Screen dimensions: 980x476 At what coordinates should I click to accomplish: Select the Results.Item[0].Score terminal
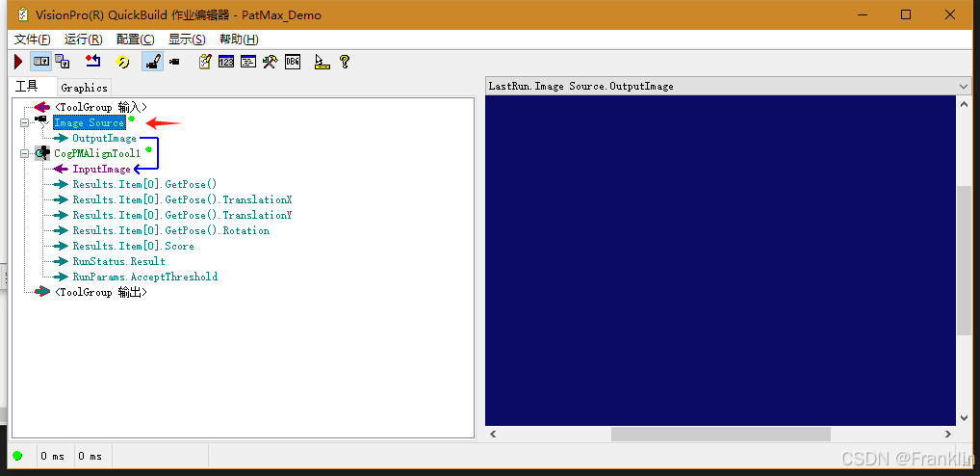(x=133, y=246)
